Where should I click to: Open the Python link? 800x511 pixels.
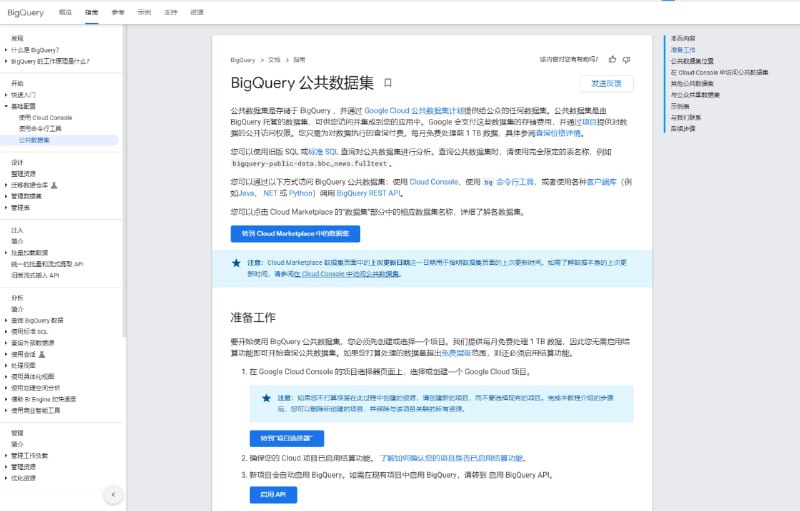[x=301, y=193]
